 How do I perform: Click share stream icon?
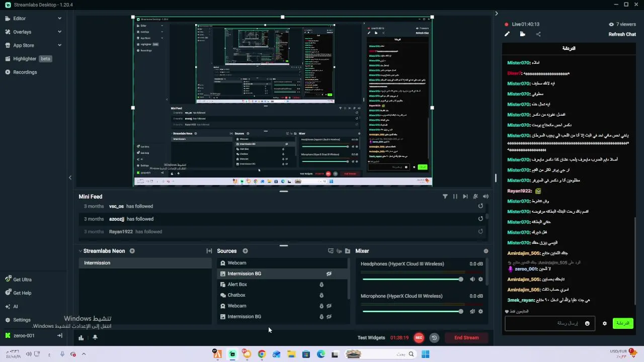pos(538,34)
